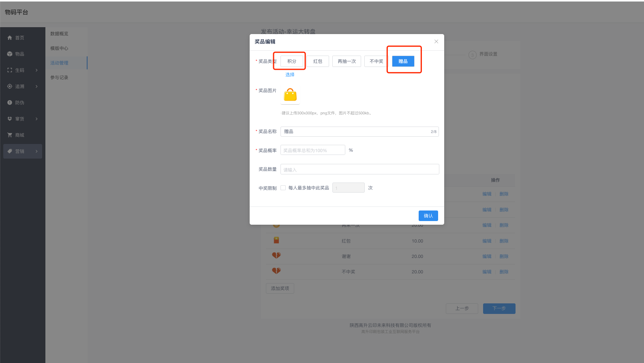Select 不中奖 prize type
Image resolution: width=644 pixels, height=363 pixels.
(377, 61)
